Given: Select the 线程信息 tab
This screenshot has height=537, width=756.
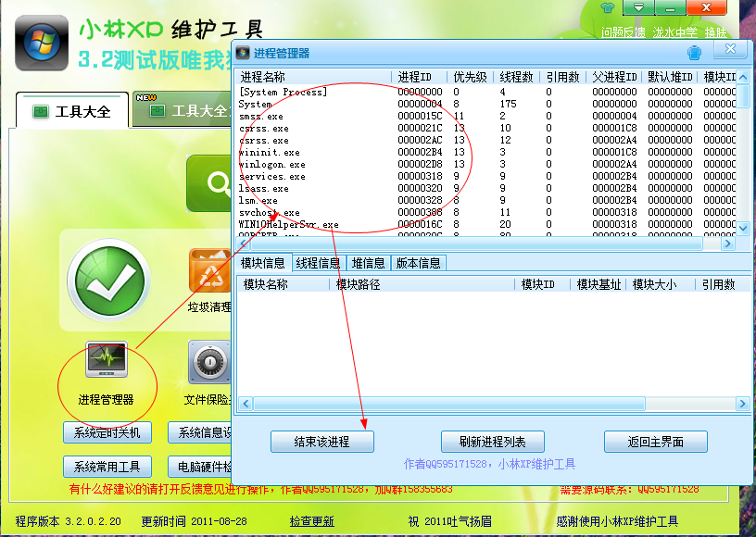Looking at the screenshot, I should 318,263.
